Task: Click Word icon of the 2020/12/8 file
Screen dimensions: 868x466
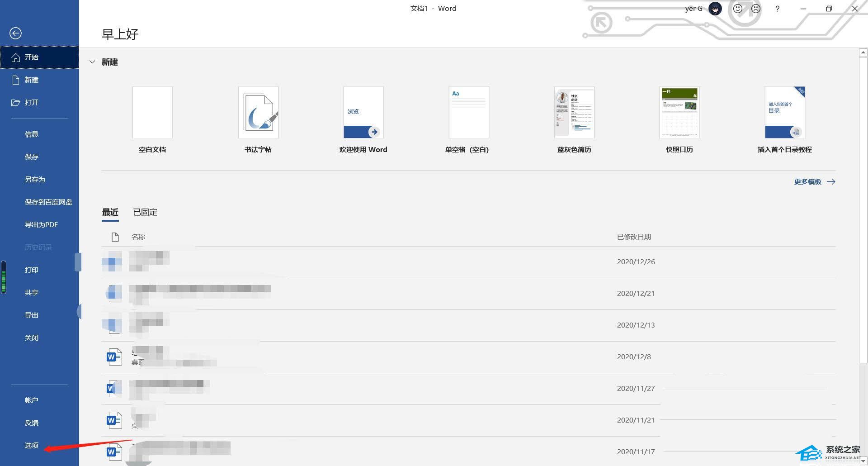Action: 114,357
